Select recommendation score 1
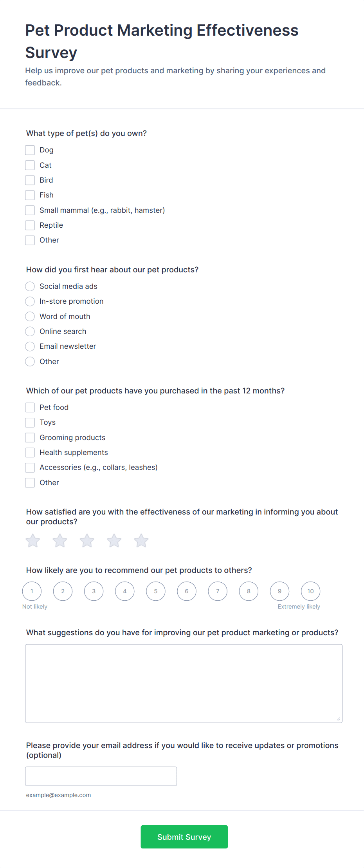 click(32, 591)
